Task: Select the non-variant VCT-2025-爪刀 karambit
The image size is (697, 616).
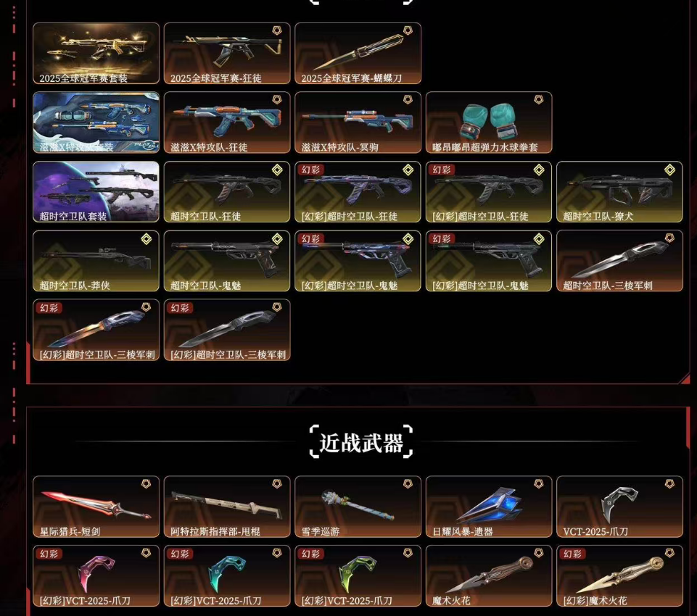Action: coord(619,507)
